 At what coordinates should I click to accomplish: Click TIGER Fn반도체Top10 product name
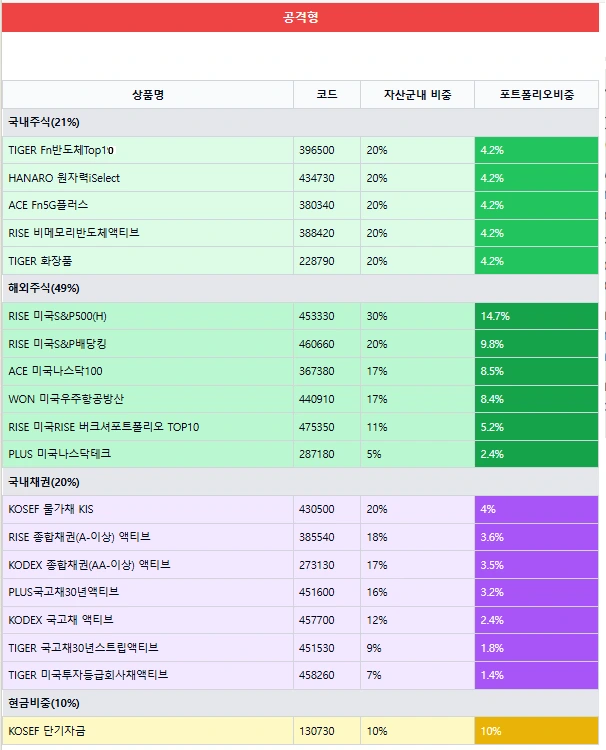pyautogui.click(x=61, y=150)
